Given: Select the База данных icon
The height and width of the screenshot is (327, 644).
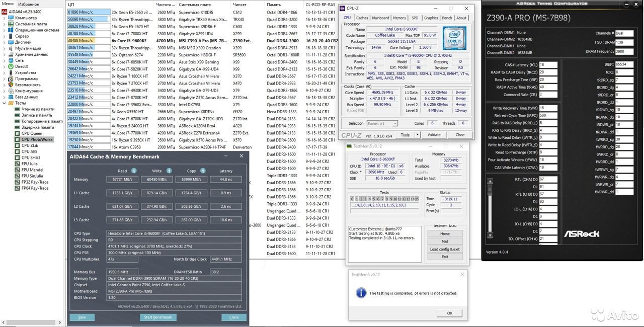Looking at the screenshot, I should (11, 97).
